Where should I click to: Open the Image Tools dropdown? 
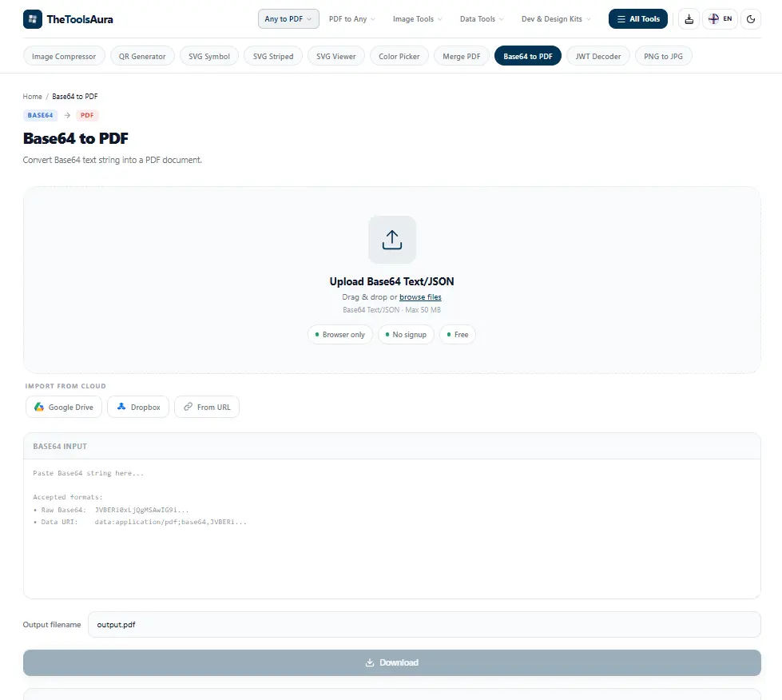(418, 19)
